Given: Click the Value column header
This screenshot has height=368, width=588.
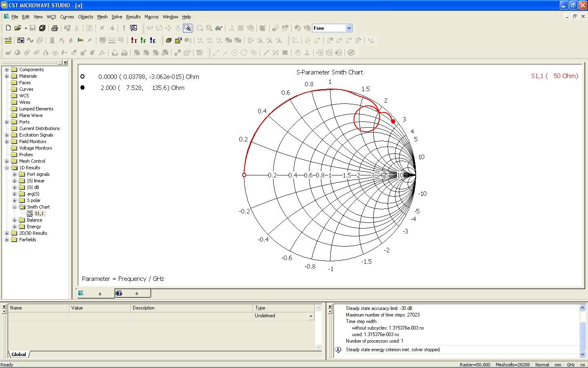Looking at the screenshot, I should (x=100, y=308).
